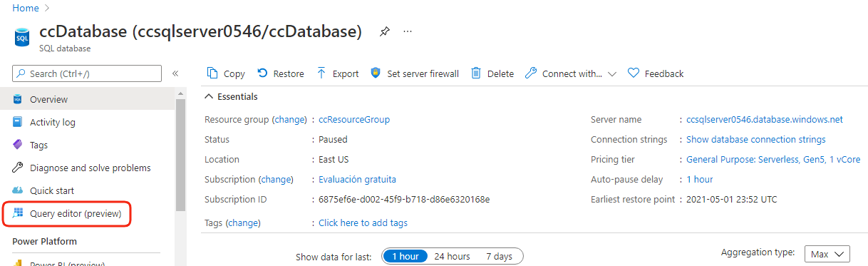Image resolution: width=868 pixels, height=266 pixels.
Task: Collapse the sidebar with double chevron
Action: click(x=175, y=73)
